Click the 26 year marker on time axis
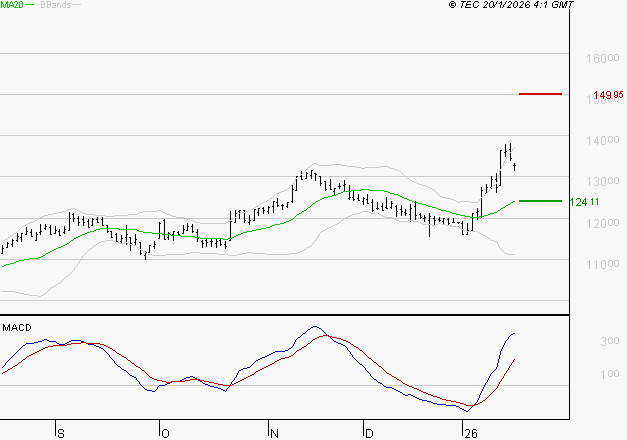 click(x=471, y=434)
